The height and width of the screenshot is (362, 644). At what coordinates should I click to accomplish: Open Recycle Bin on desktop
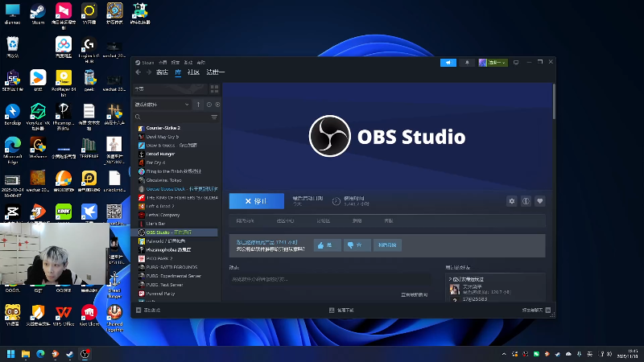coord(12,47)
